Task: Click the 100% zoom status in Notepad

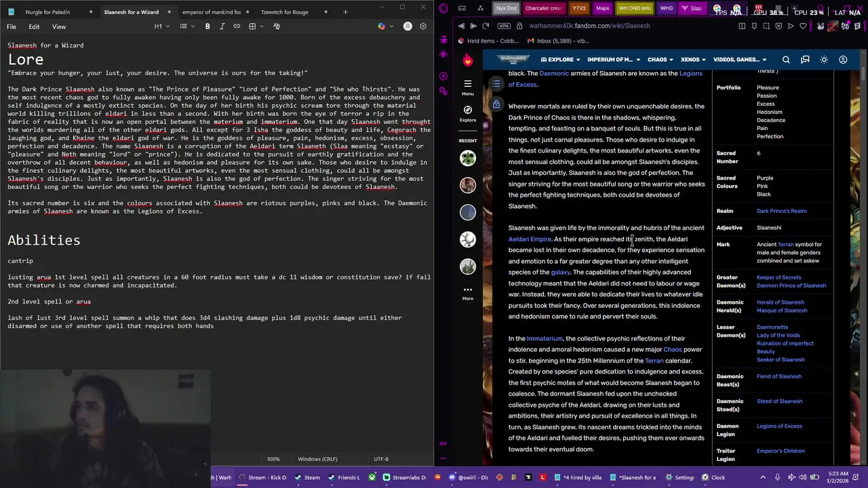Action: pyautogui.click(x=273, y=459)
